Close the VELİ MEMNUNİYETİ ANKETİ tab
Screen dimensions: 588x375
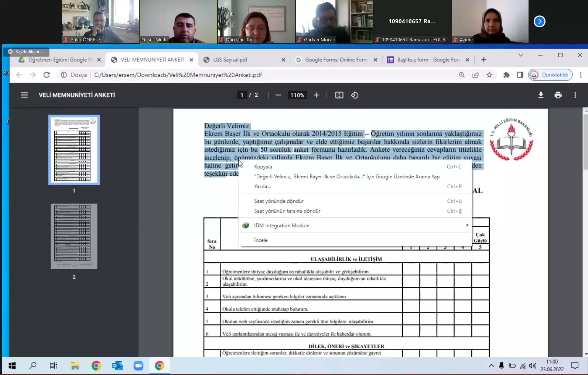click(x=191, y=60)
